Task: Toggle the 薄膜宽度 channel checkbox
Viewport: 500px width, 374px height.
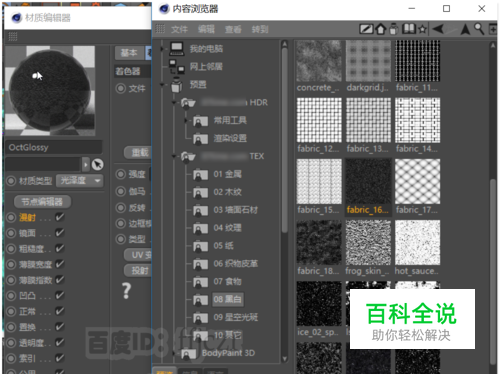Action: tap(60, 264)
